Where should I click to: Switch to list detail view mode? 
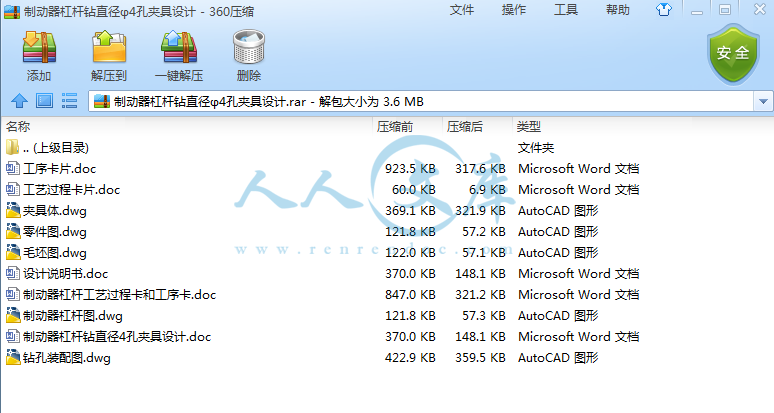70,101
